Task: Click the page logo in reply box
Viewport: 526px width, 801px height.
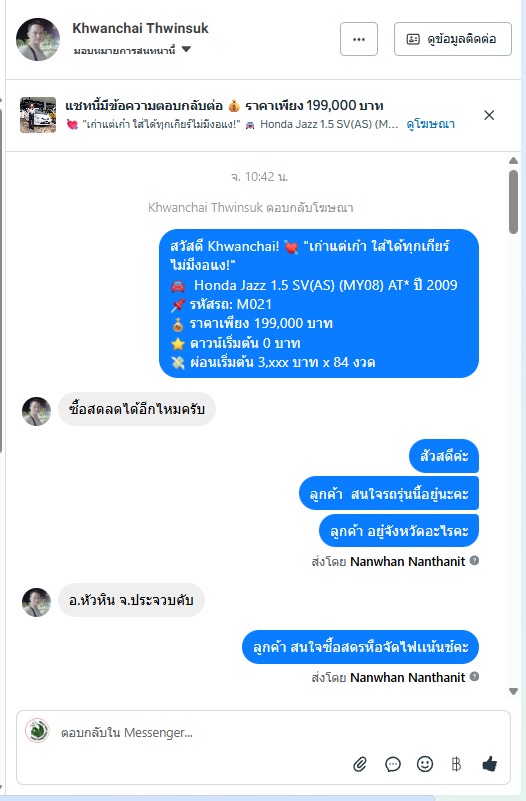Action: pyautogui.click(x=37, y=731)
